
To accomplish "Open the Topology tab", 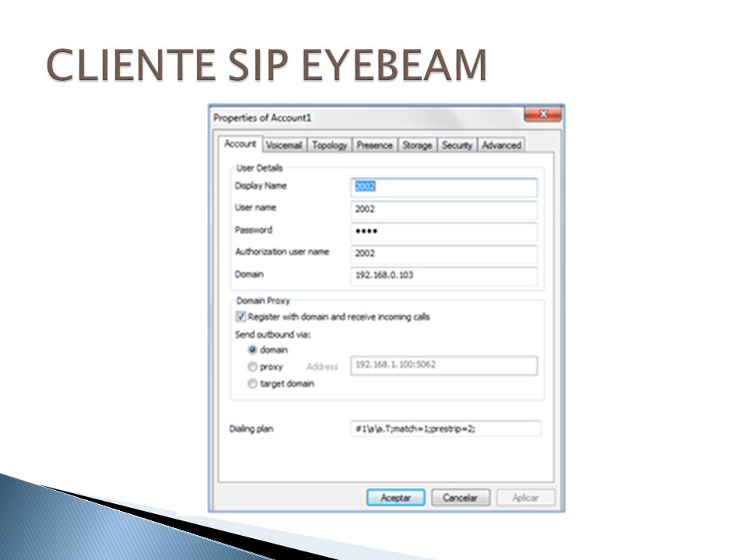I will [x=329, y=145].
